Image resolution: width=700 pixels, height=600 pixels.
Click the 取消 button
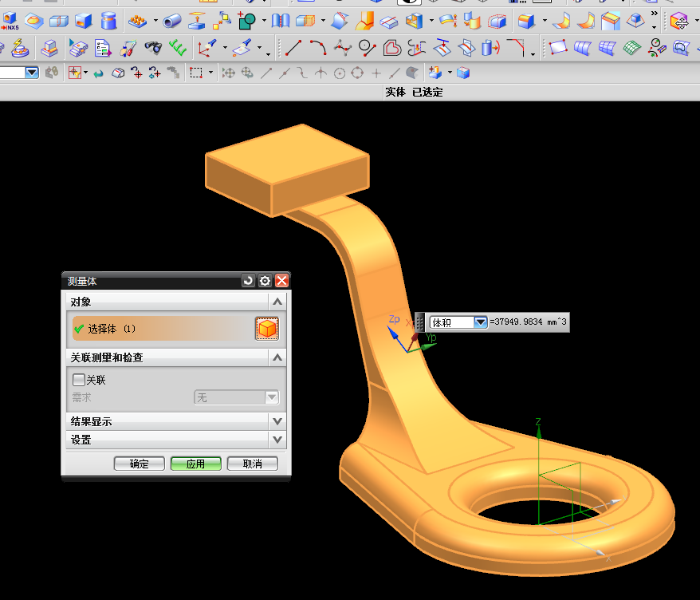(x=253, y=464)
